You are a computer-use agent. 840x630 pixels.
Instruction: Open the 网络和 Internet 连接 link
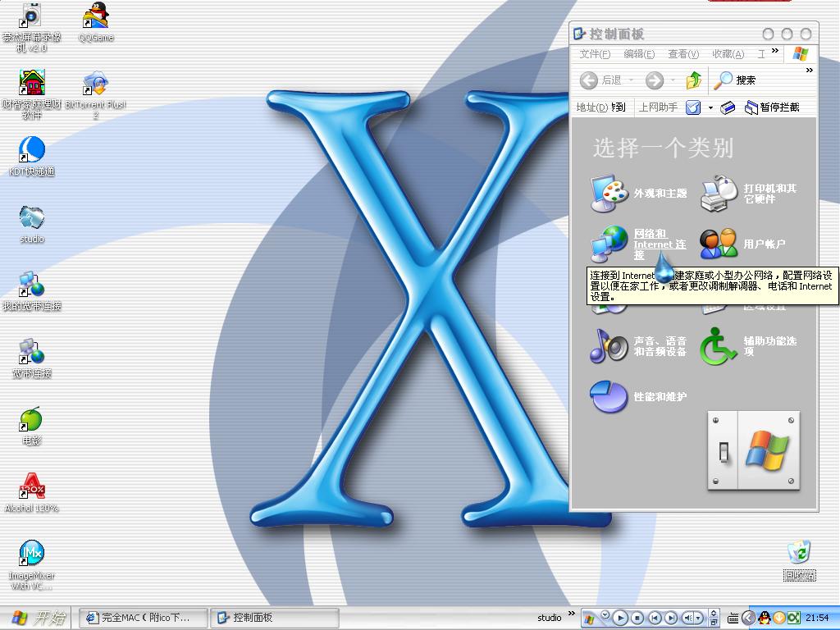pyautogui.click(x=660, y=244)
